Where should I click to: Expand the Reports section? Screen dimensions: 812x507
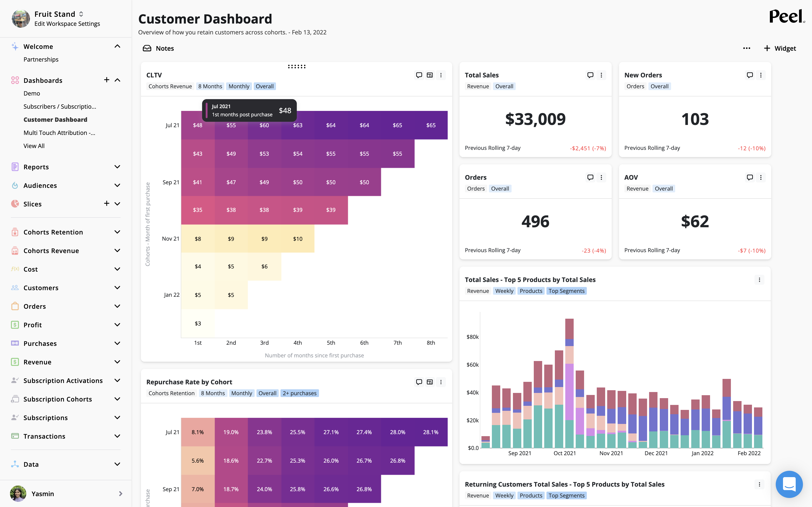click(117, 167)
